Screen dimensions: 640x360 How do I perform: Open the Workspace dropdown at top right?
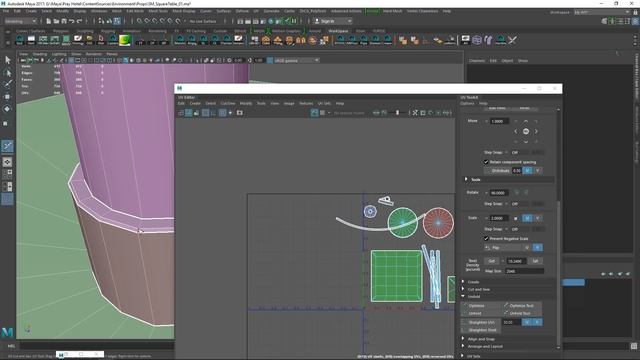pos(602,13)
